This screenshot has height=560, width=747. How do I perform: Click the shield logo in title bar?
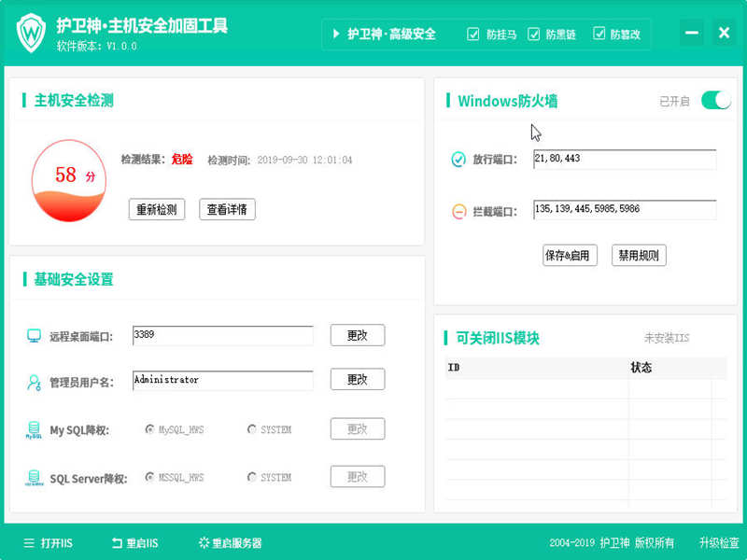click(31, 33)
